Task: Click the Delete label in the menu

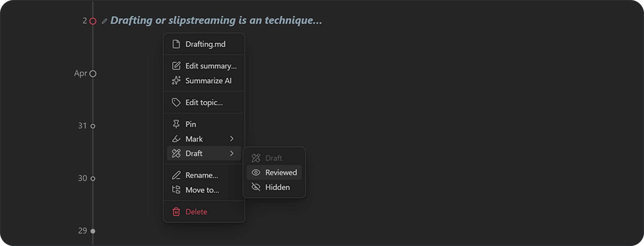Action: (x=196, y=212)
